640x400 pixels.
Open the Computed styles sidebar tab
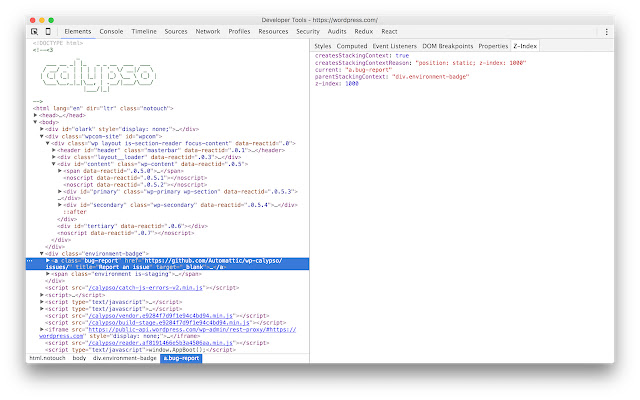351,46
